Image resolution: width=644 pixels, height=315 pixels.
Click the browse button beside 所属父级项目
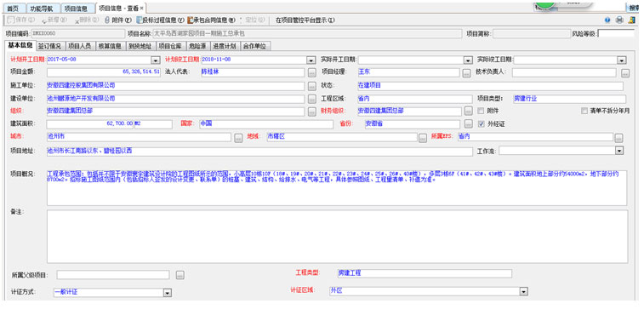(x=180, y=275)
